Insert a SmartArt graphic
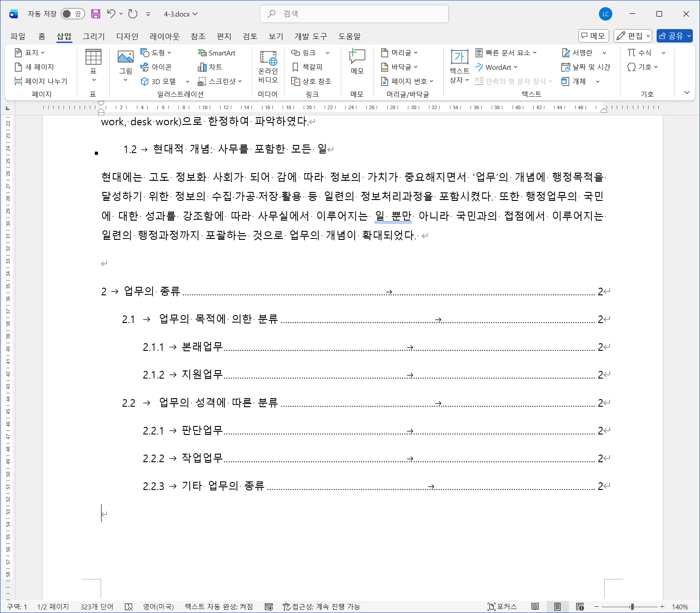The image size is (700, 613). click(216, 53)
